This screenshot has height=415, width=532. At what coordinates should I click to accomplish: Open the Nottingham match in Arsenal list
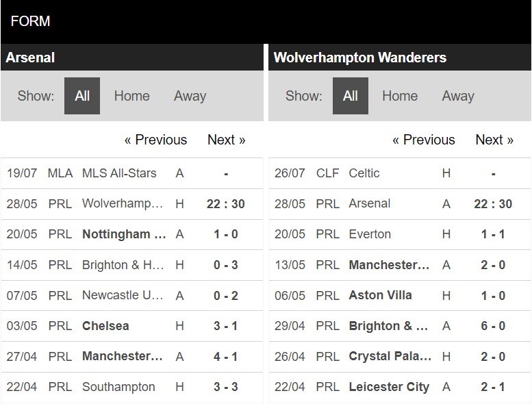tap(132, 234)
